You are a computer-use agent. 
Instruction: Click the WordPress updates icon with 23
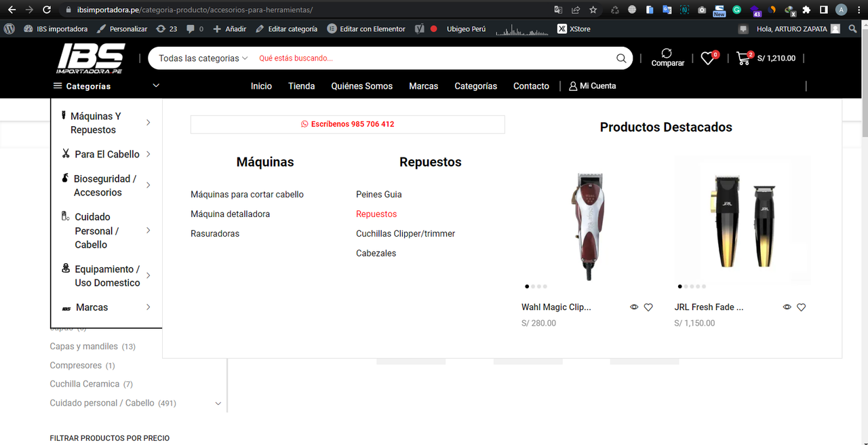click(x=166, y=28)
